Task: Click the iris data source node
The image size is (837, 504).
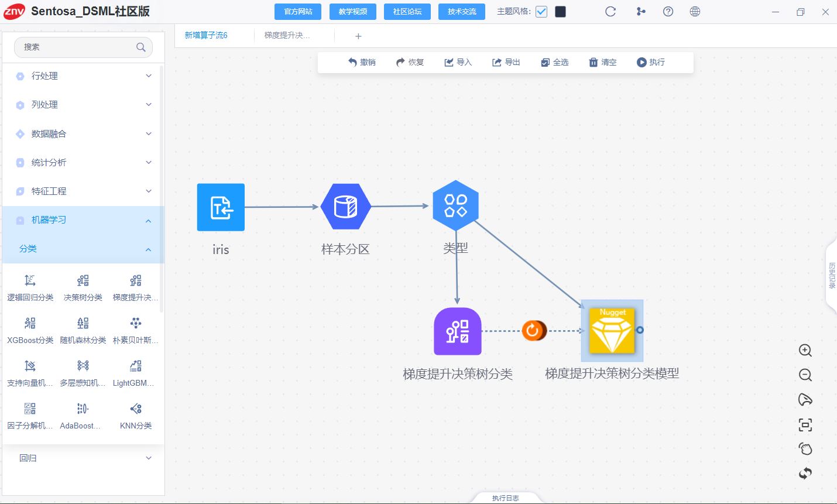Action: point(221,207)
